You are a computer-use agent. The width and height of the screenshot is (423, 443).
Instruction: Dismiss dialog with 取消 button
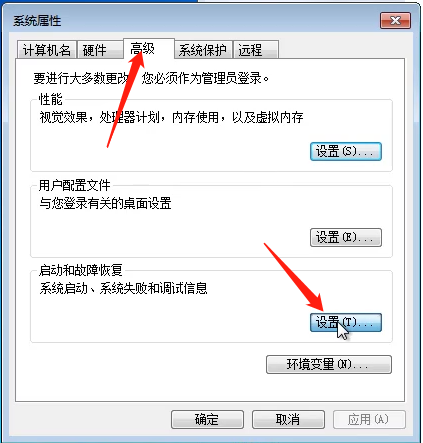click(288, 419)
